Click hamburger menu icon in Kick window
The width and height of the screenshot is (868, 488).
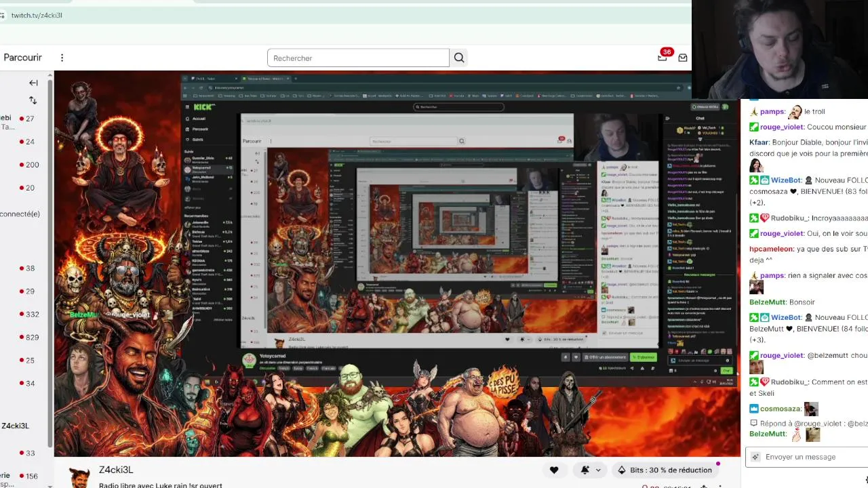point(188,107)
